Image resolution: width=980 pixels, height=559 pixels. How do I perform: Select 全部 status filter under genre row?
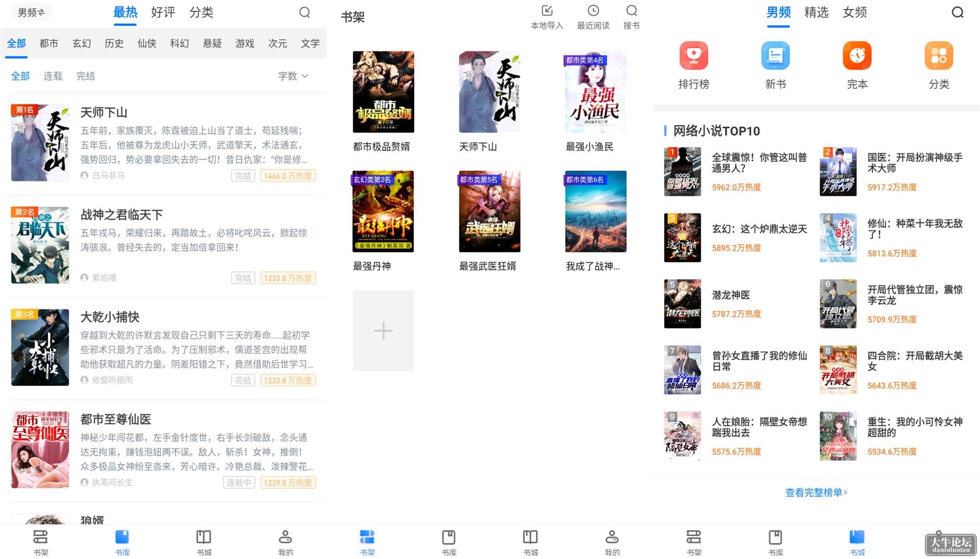click(20, 76)
